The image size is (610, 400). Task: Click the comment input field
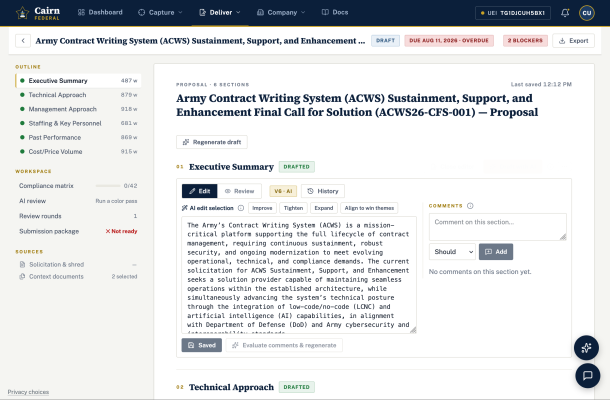pyautogui.click(x=498, y=227)
